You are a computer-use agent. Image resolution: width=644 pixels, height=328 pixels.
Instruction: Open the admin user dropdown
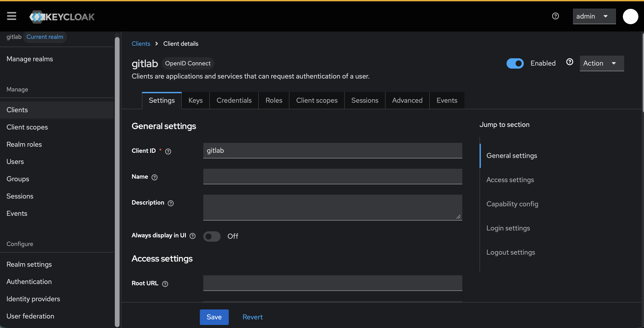[594, 16]
